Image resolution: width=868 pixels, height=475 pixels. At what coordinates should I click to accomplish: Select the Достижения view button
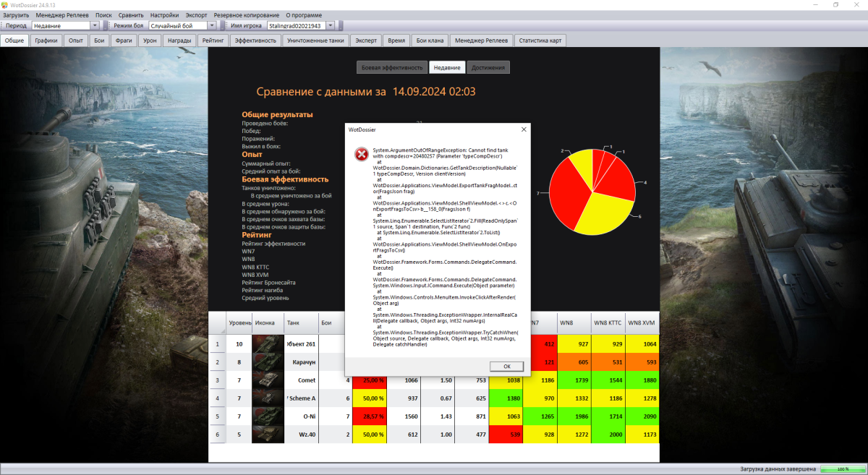coord(489,67)
